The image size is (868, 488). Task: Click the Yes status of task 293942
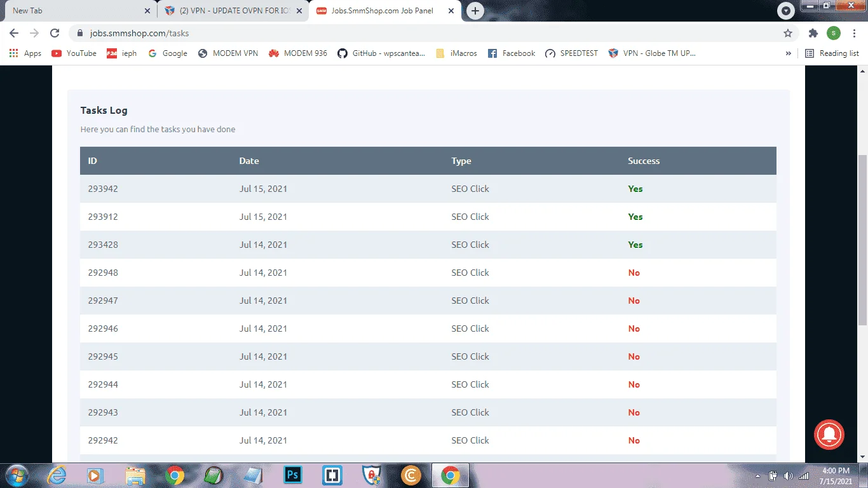pos(635,189)
